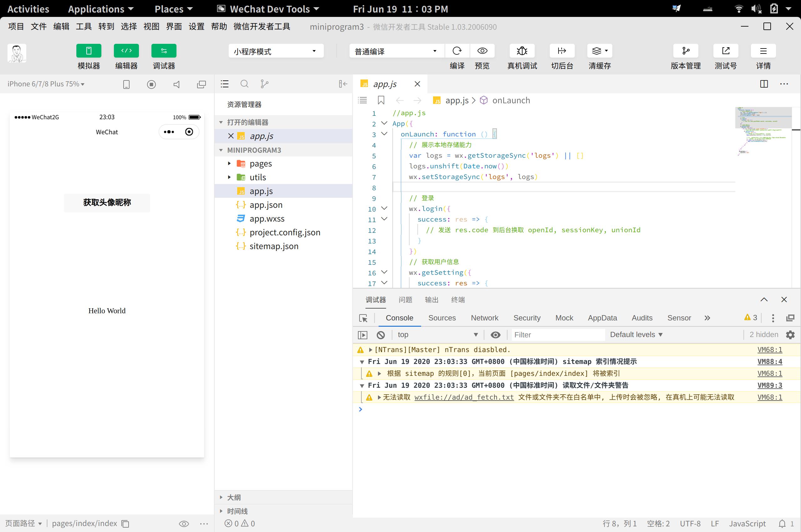The image size is (801, 532).
Task: Expand the utils folder in file tree
Action: click(228, 177)
